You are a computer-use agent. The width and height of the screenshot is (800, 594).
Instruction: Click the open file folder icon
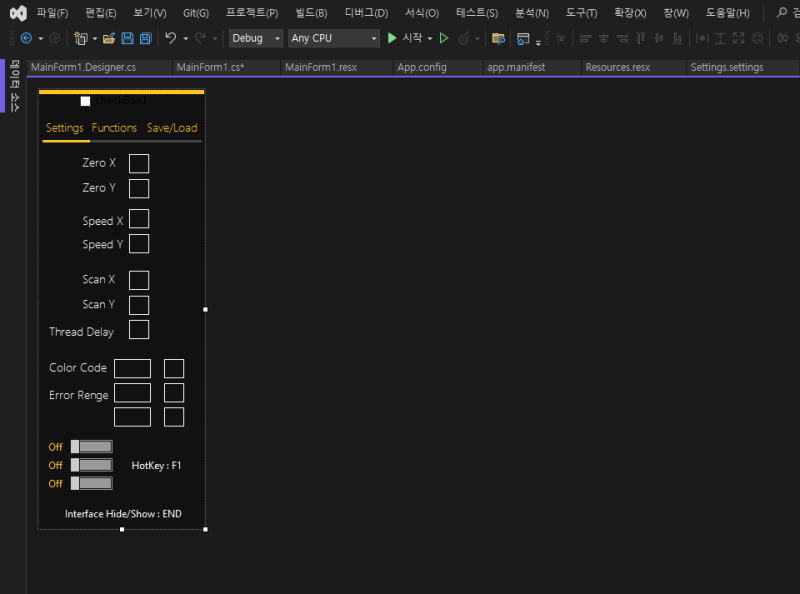[108, 38]
